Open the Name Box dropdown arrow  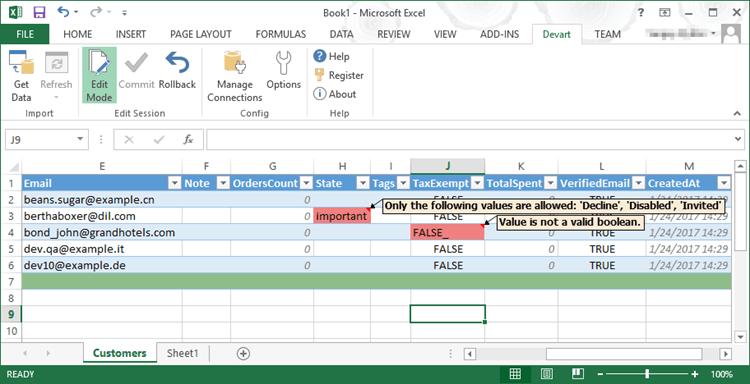coord(79,140)
